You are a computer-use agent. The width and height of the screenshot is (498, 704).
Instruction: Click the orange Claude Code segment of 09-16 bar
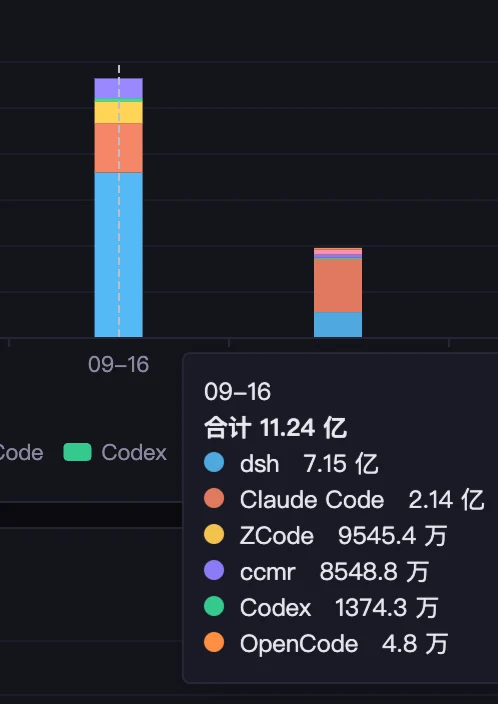pyautogui.click(x=119, y=148)
